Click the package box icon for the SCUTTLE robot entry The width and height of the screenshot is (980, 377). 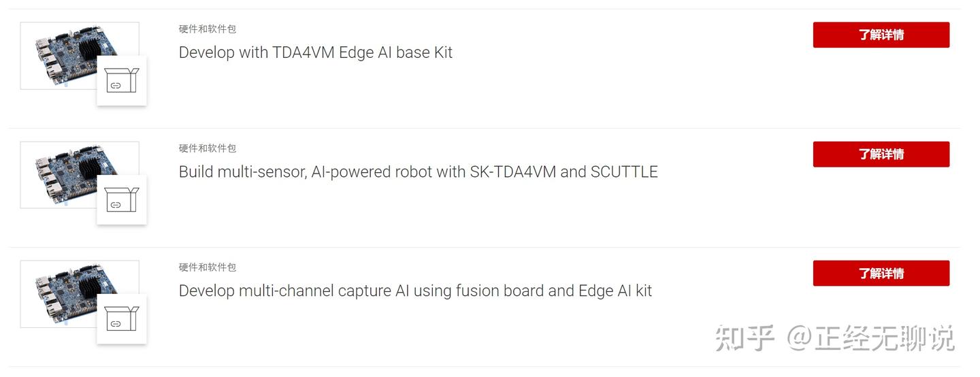[x=122, y=199]
